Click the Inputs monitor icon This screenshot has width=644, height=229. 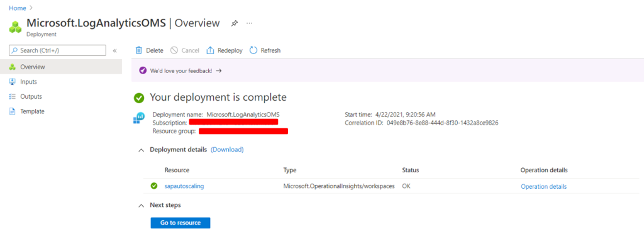[13, 81]
